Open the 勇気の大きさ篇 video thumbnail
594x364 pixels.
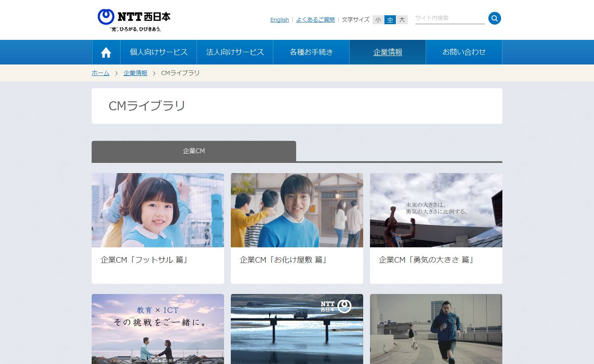[436, 210]
